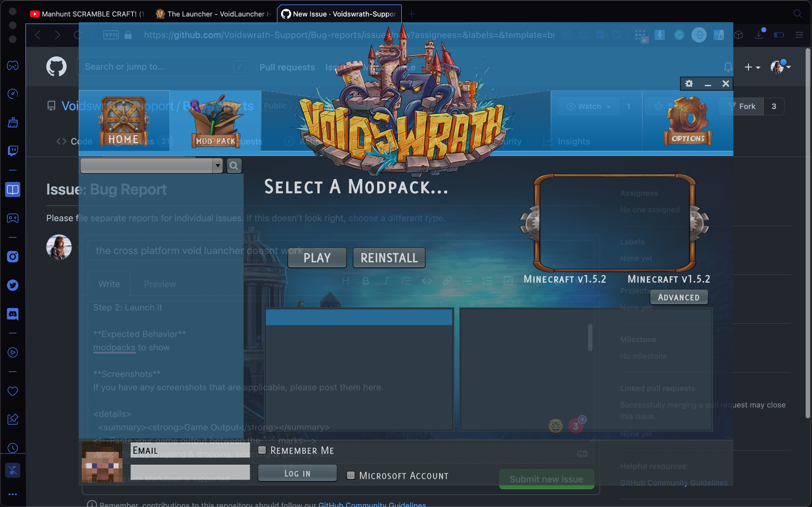Apply italic formatting in the issue editor
This screenshot has width=812, height=507.
(386, 281)
